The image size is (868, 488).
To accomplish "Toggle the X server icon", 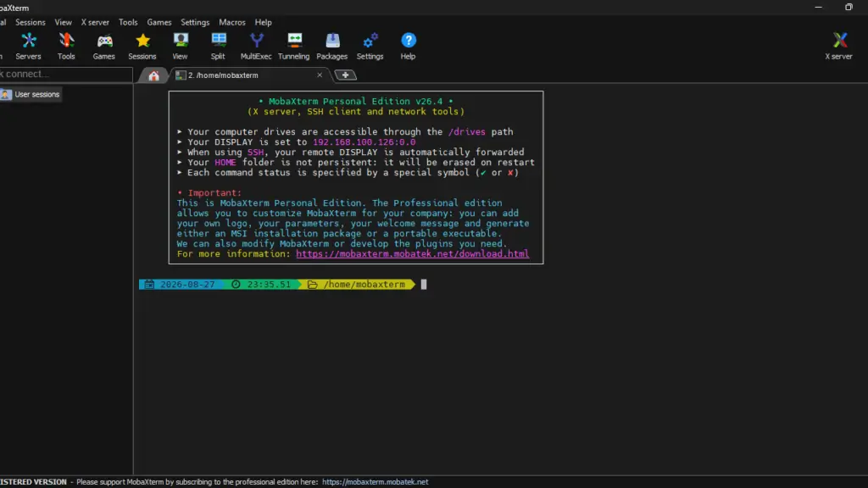I will point(839,46).
